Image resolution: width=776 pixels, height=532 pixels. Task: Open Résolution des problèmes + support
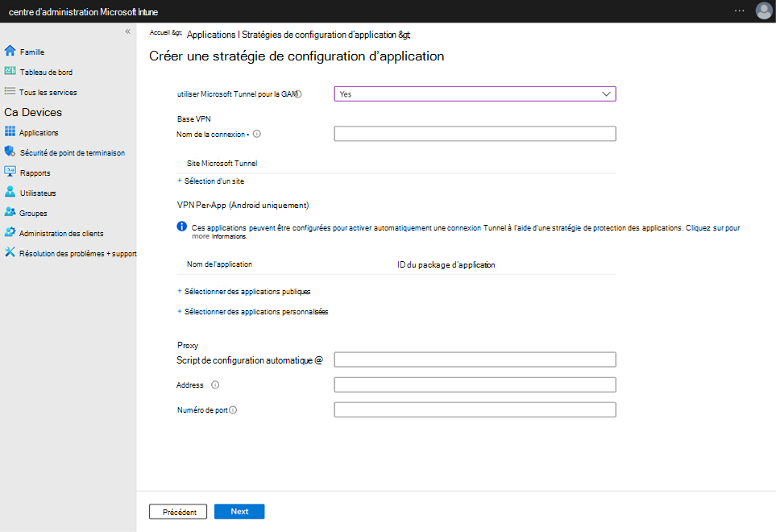pyautogui.click(x=77, y=253)
